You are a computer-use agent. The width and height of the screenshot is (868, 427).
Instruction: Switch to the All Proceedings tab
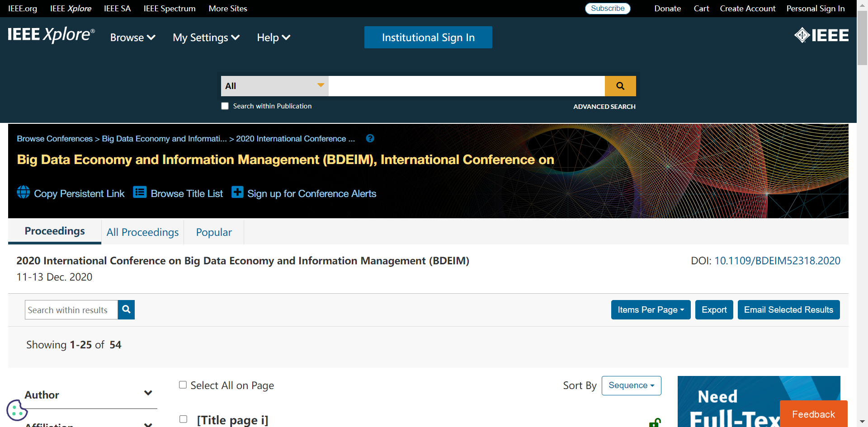click(x=142, y=232)
